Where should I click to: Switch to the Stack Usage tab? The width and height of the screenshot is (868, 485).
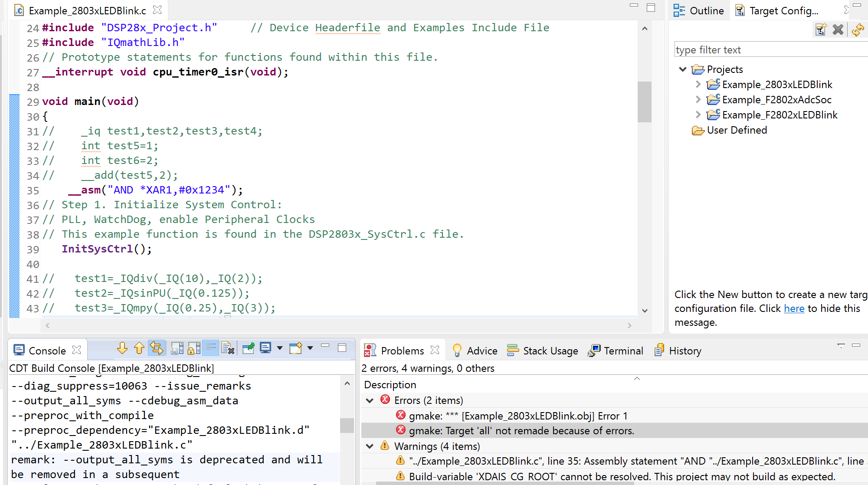[x=542, y=351]
